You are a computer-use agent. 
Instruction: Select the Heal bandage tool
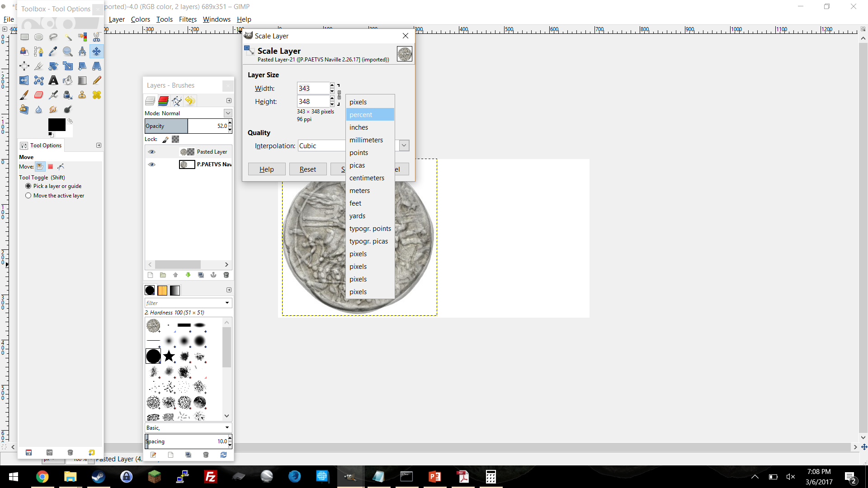97,95
